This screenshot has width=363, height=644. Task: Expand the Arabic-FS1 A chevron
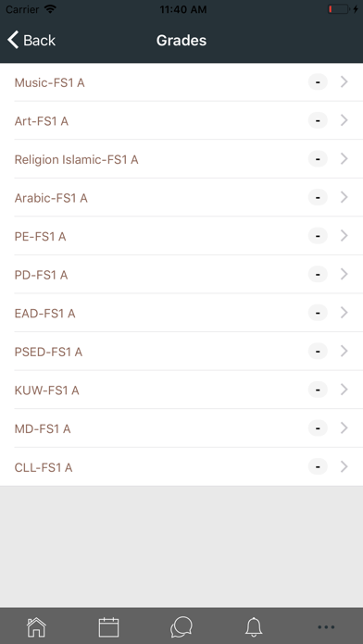tap(344, 198)
